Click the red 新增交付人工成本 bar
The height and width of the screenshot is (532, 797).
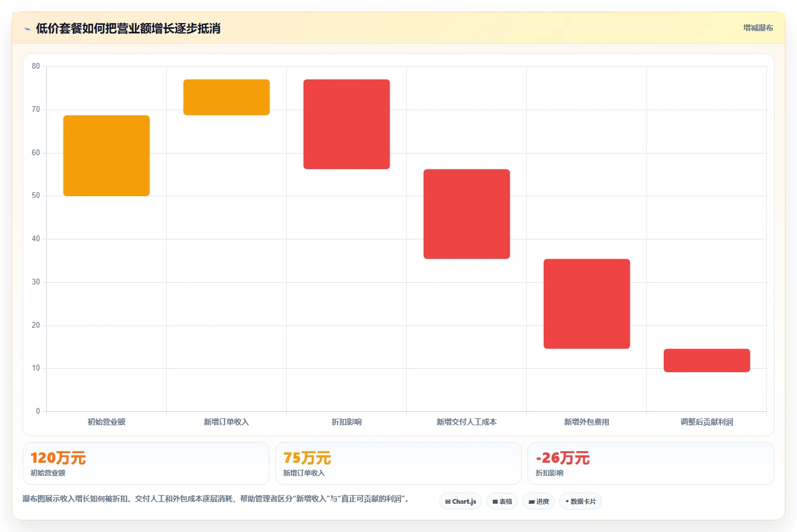tap(466, 214)
